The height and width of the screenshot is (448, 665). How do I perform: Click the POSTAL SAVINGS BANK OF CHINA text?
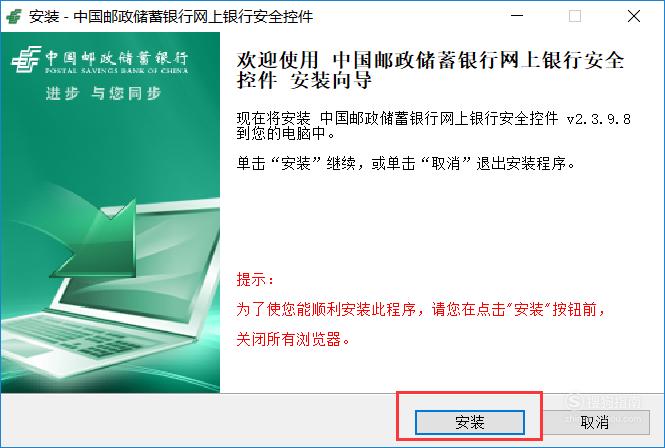pyautogui.click(x=116, y=70)
